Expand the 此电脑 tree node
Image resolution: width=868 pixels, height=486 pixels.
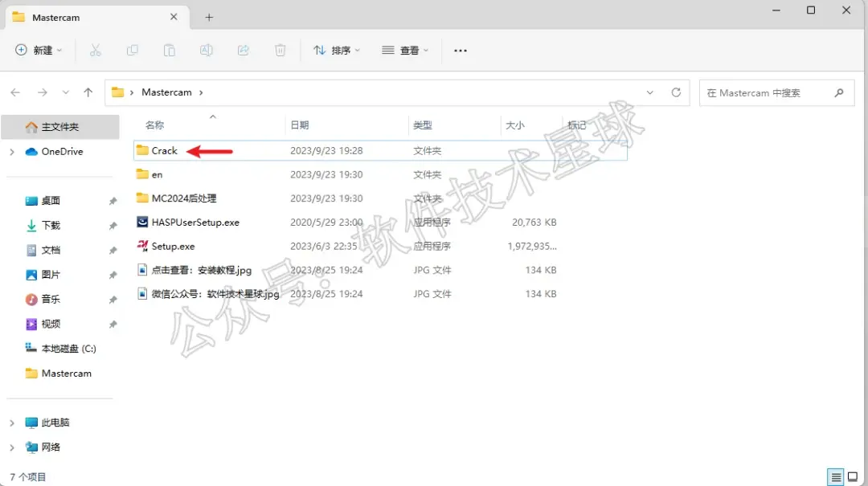pyautogui.click(x=12, y=423)
